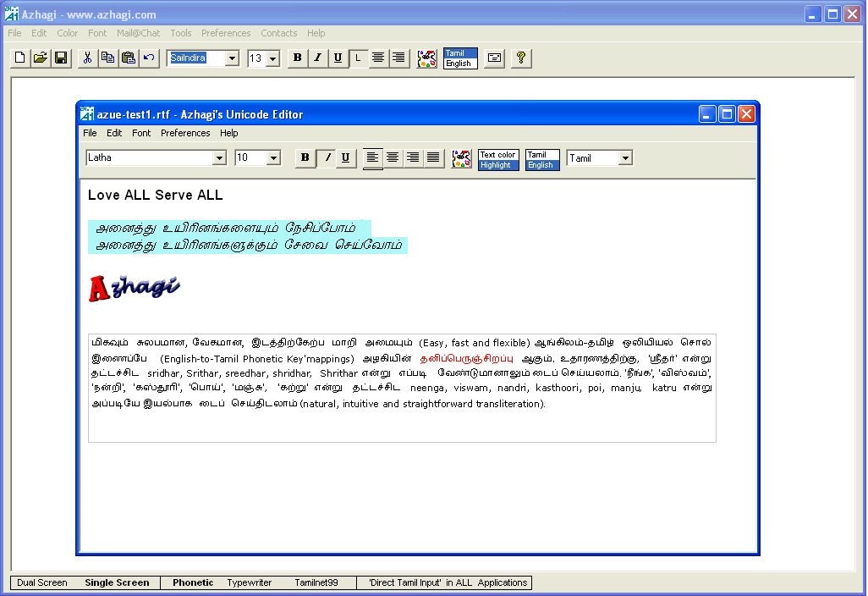Viewport: 868px width, 596px height.
Task: Expand the Sailndira font dropdown arrow
Action: pos(233,58)
